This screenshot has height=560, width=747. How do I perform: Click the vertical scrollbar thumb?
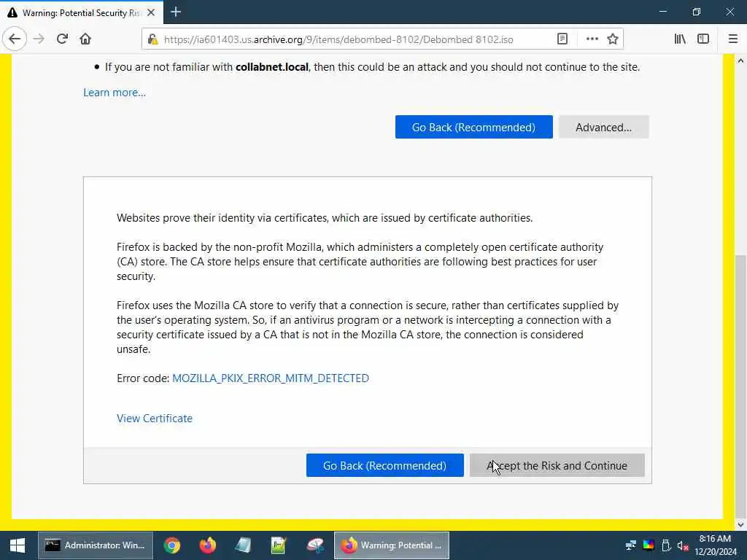pyautogui.click(x=740, y=386)
